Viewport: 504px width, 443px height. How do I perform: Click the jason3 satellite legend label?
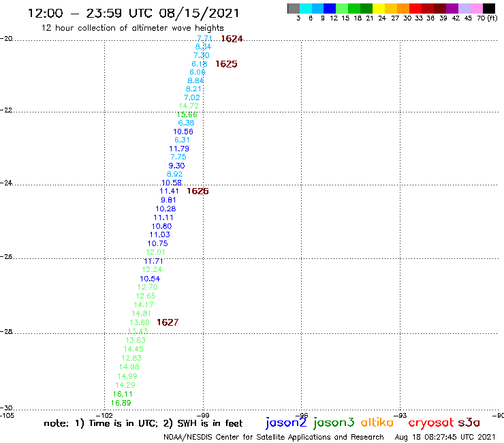[x=334, y=423]
